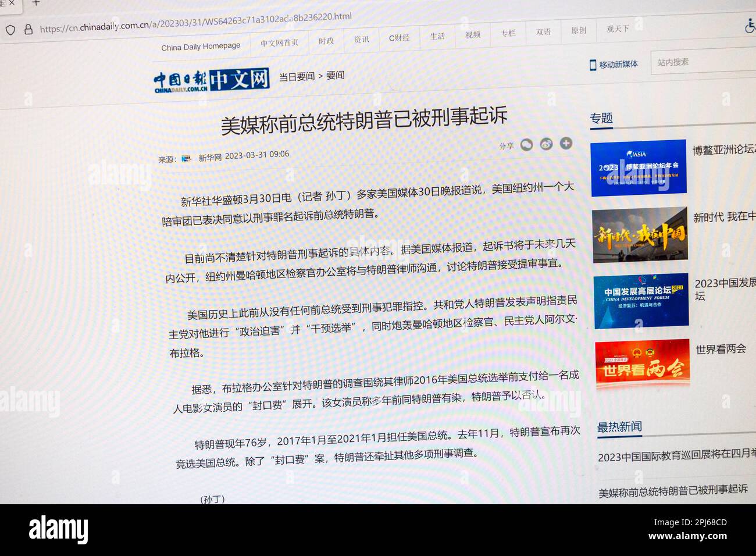The width and height of the screenshot is (756, 556).
Task: Open the Boao Forum Asia thumbnail
Action: [639, 167]
